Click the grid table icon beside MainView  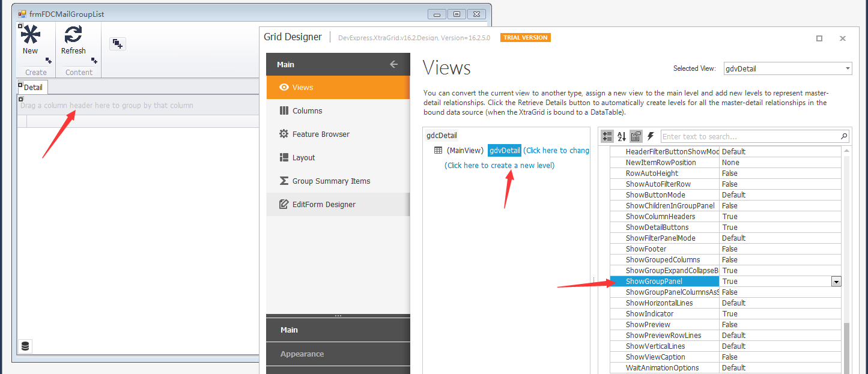438,150
